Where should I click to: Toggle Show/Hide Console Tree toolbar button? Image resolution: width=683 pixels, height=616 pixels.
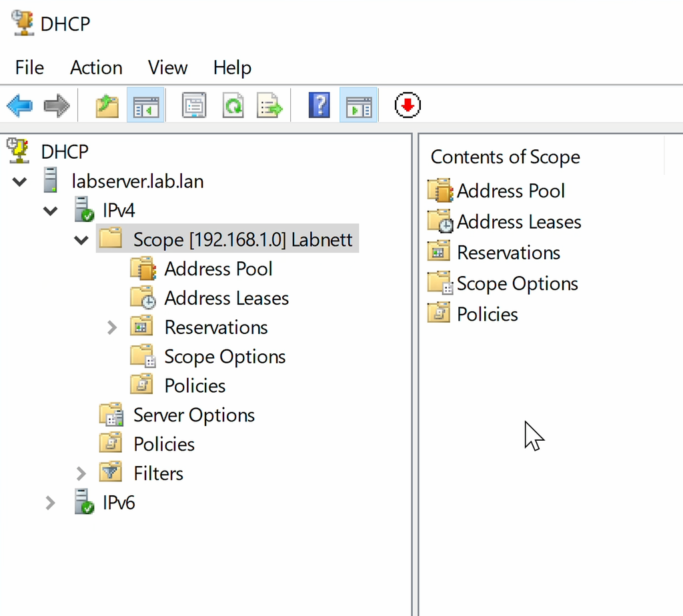145,105
